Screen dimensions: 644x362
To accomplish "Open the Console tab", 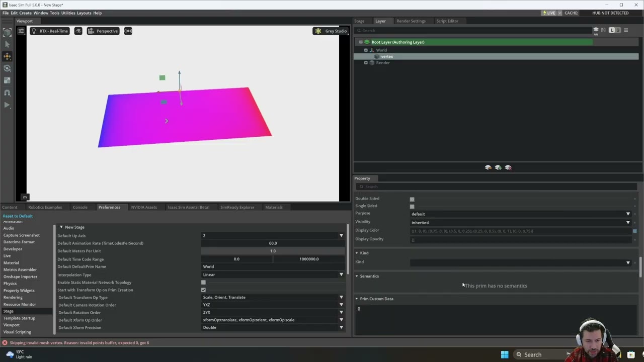I will point(80,207).
